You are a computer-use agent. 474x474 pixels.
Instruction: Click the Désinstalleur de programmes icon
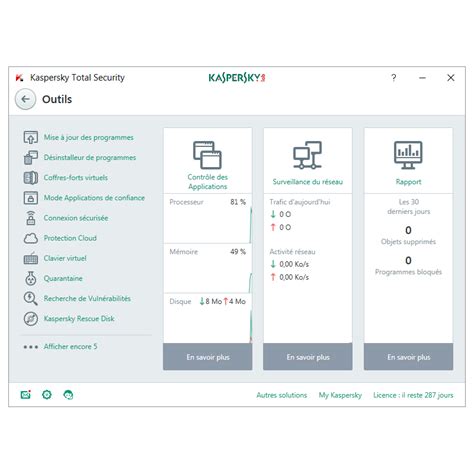31,158
